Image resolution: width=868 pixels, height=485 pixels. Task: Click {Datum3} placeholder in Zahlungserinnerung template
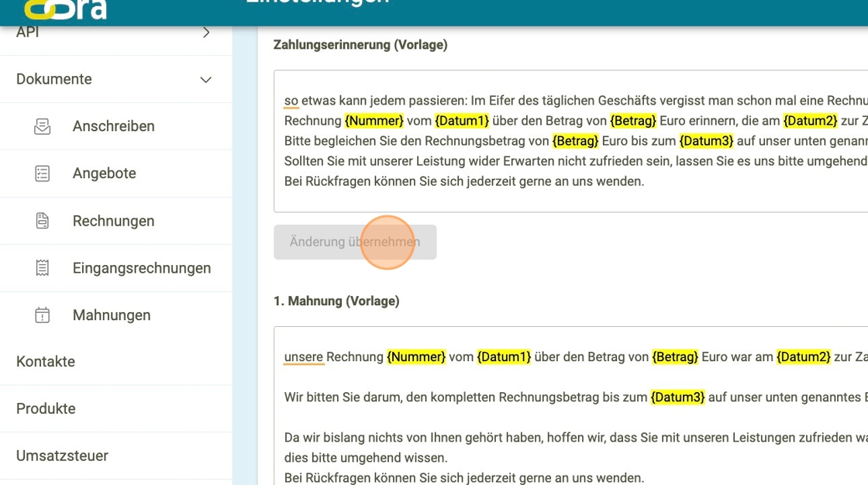click(706, 141)
